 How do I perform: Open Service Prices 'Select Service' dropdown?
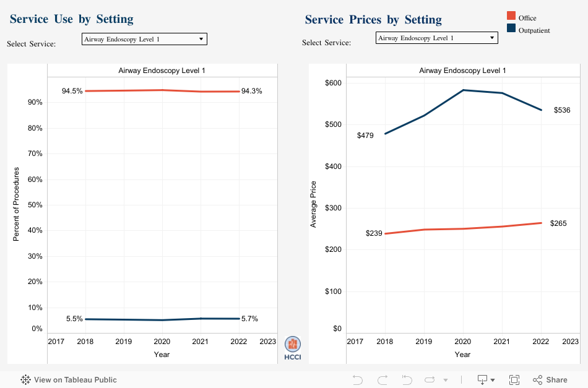coord(436,38)
